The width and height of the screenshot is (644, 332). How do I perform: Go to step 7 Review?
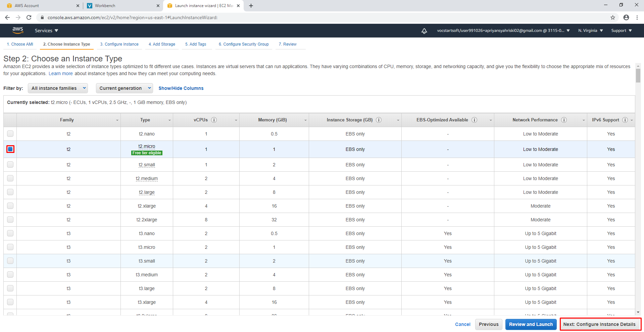click(x=288, y=44)
